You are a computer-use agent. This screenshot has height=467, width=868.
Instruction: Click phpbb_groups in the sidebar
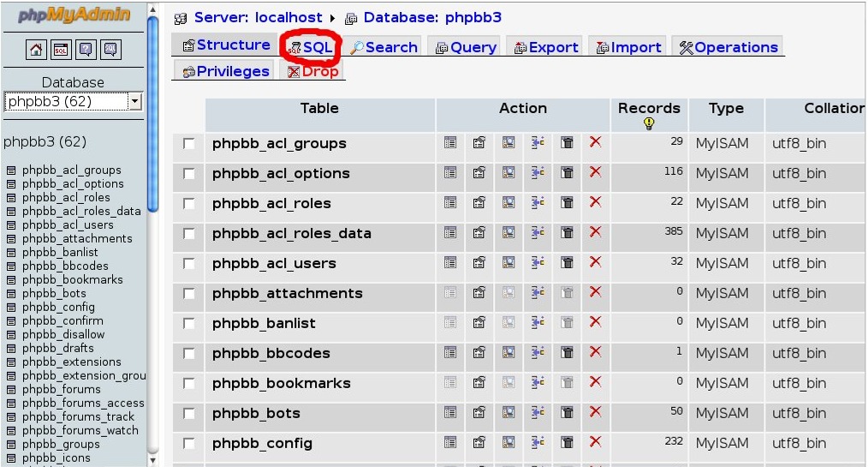tap(61, 444)
